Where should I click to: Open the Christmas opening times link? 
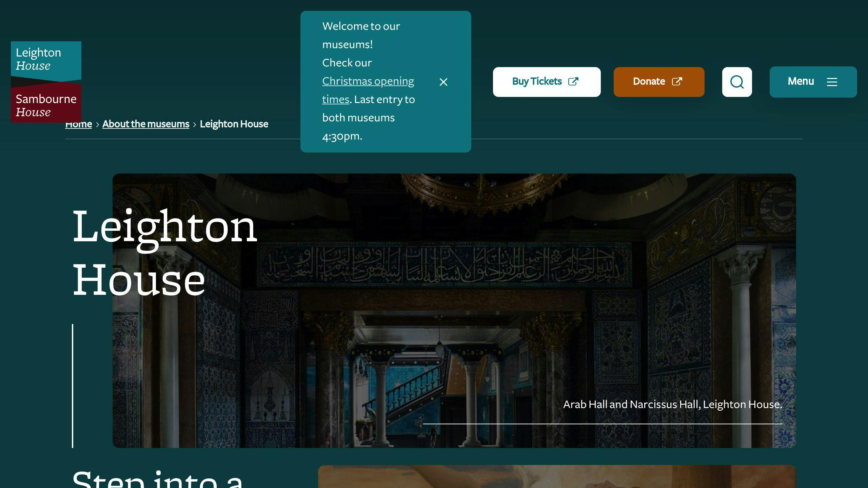(x=368, y=90)
